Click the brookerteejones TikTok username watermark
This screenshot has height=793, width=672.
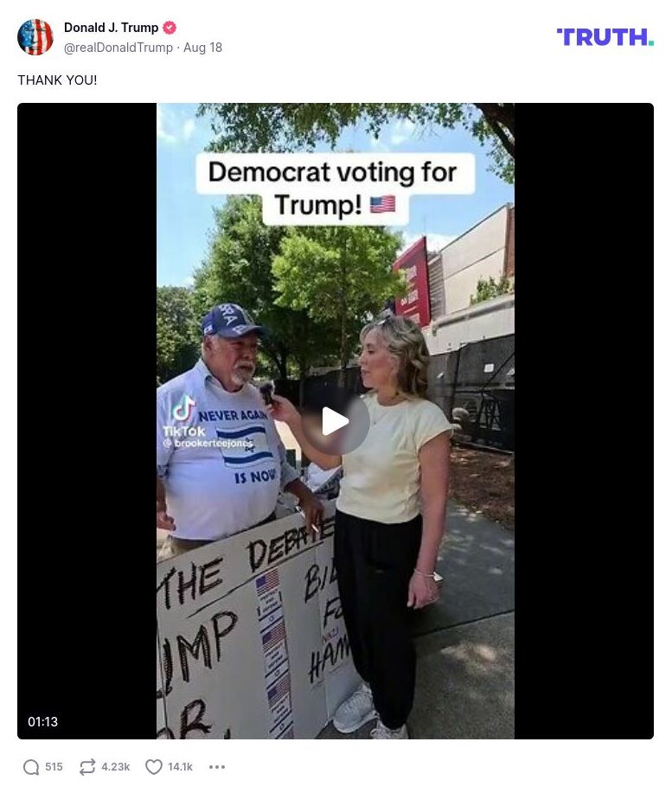tap(208, 444)
